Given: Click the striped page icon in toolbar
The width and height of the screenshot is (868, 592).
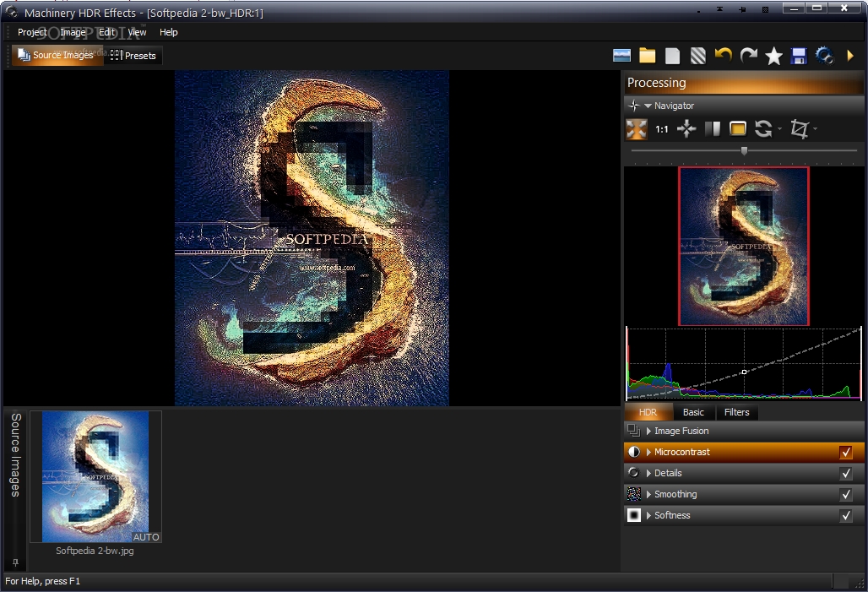Looking at the screenshot, I should tap(698, 56).
